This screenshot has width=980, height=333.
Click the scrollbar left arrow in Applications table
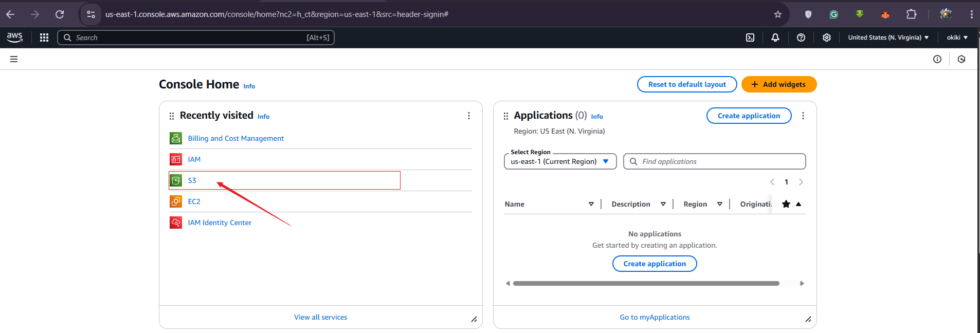(x=508, y=283)
